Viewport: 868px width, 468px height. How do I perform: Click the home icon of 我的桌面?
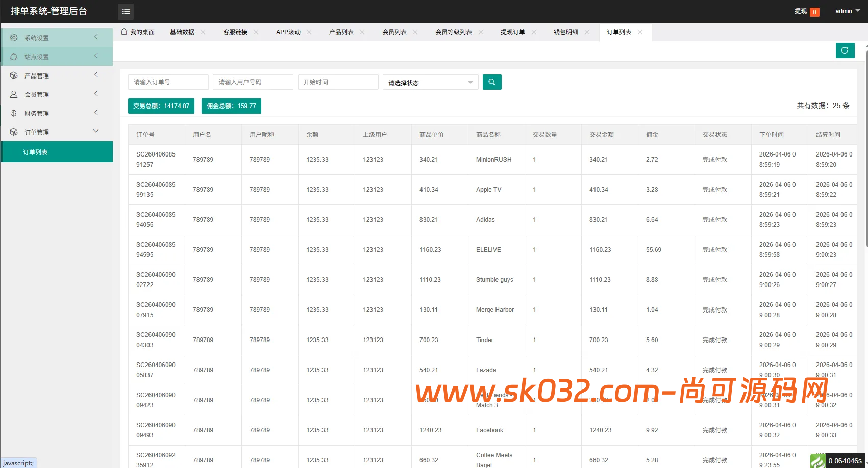(x=124, y=32)
